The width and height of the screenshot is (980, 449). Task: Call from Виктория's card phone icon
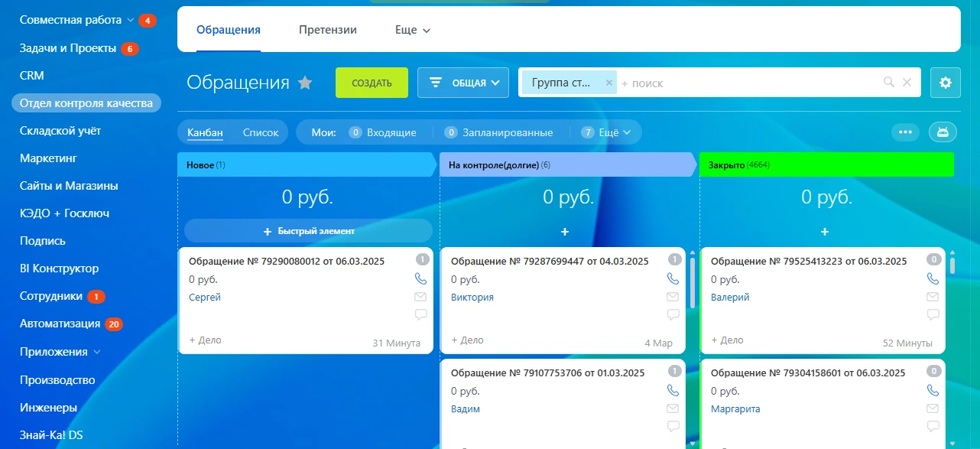pyautogui.click(x=673, y=279)
